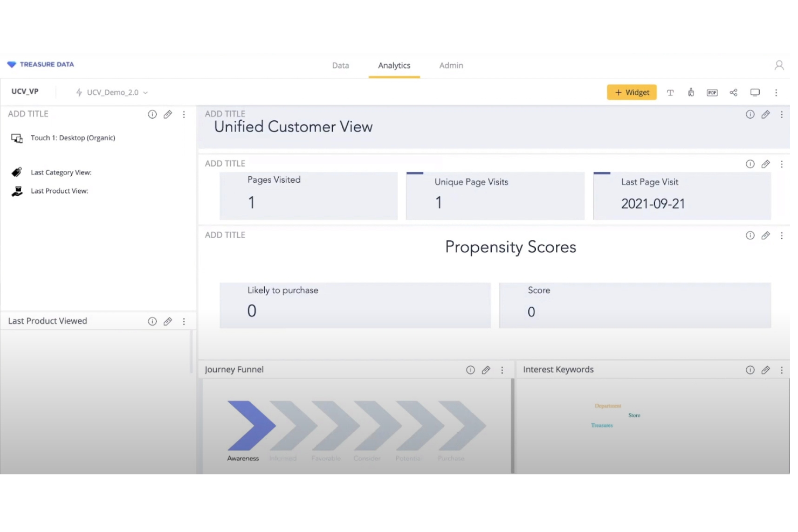Open the kebab menu on Unified Customer View widget
This screenshot has height=532, width=798.
coord(782,114)
